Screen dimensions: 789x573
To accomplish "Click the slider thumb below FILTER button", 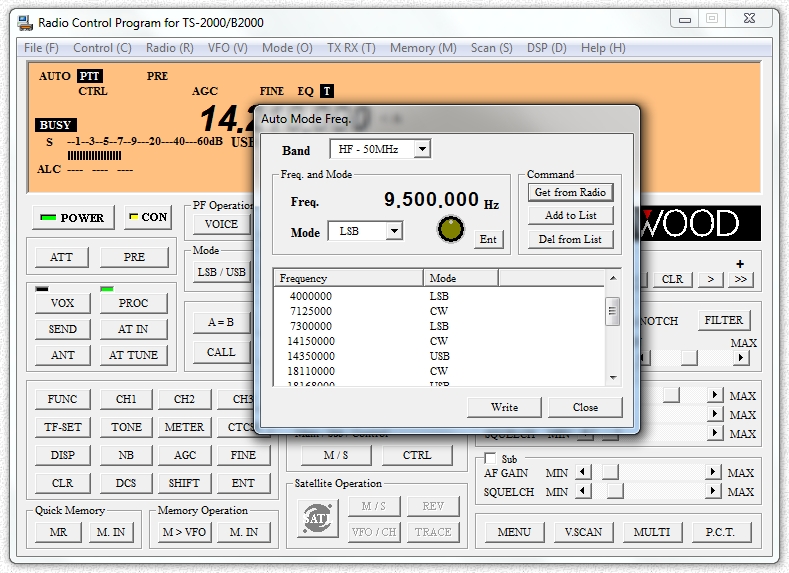I will (x=689, y=358).
